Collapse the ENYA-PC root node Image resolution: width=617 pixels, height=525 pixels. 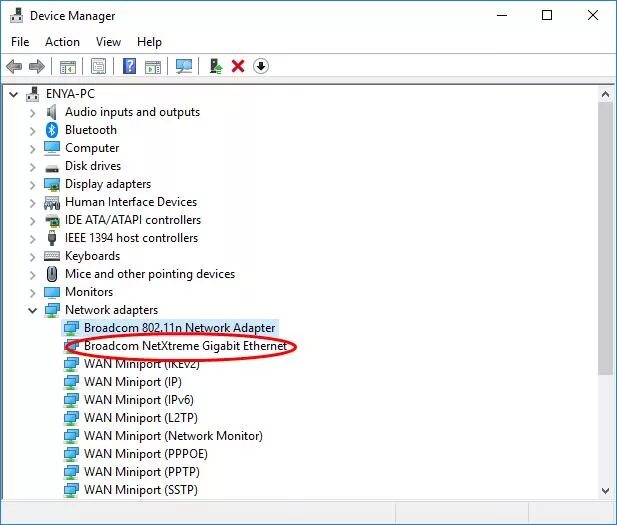point(14,94)
